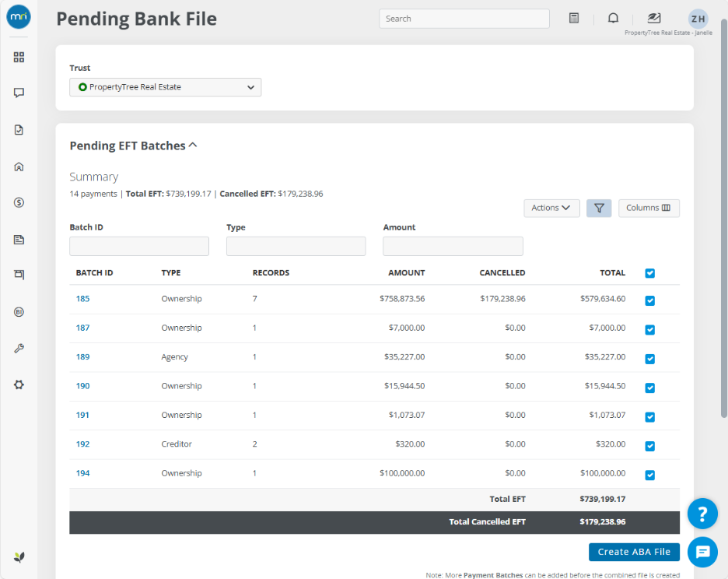Click the MRI logo icon
Image resolution: width=728 pixels, height=579 pixels.
coord(19,16)
